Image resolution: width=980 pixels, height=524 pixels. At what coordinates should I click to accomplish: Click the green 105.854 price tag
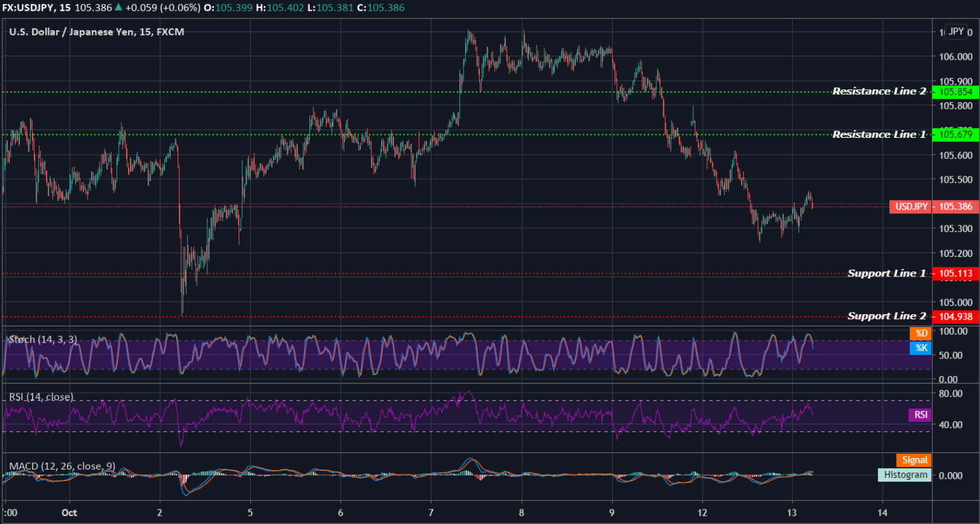955,92
